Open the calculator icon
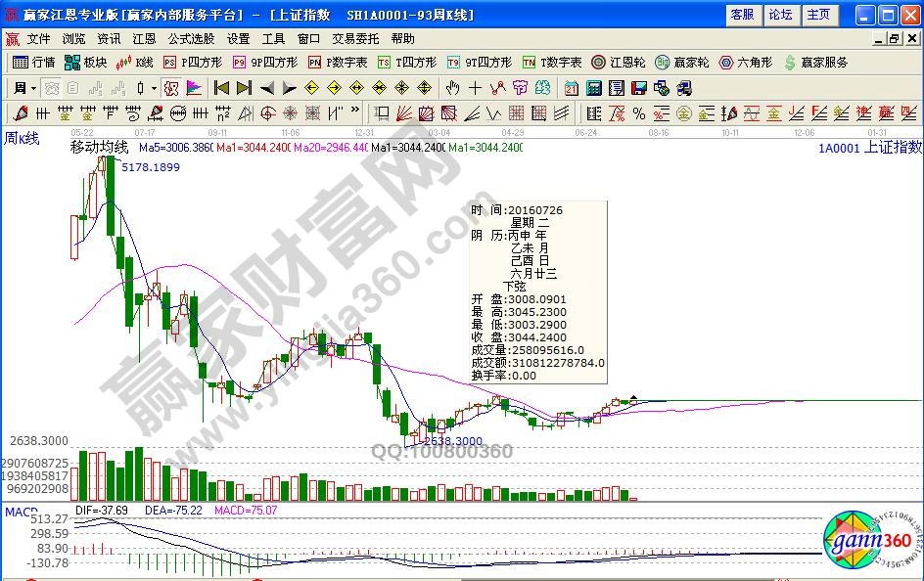 pyautogui.click(x=594, y=88)
